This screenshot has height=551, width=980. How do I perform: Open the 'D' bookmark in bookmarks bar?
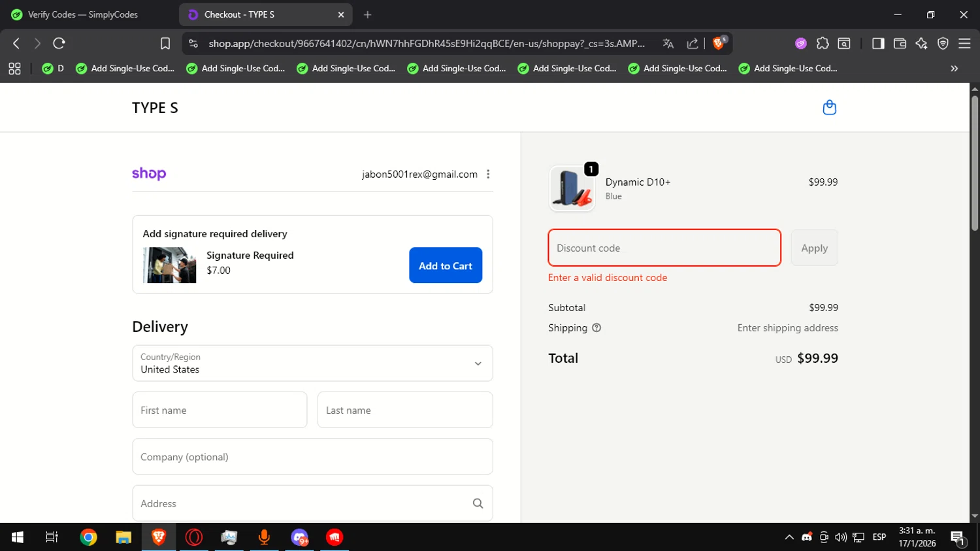pyautogui.click(x=53, y=68)
